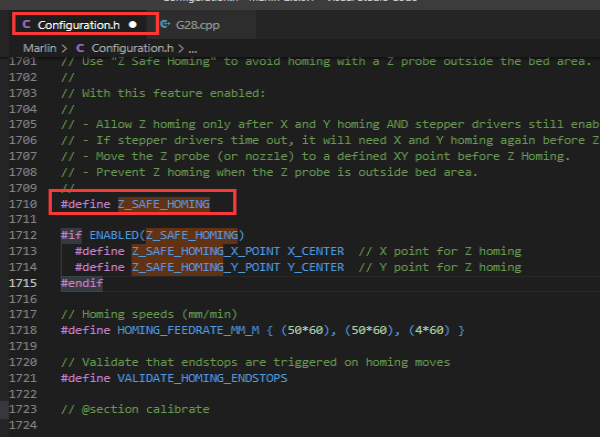Viewport: 601px width, 437px height.
Task: Click line number 1710 in the gutter
Action: (x=23, y=204)
